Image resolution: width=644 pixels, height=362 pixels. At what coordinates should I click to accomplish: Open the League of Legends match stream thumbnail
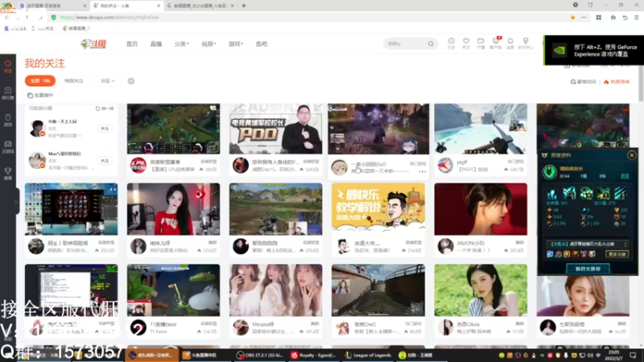click(173, 129)
